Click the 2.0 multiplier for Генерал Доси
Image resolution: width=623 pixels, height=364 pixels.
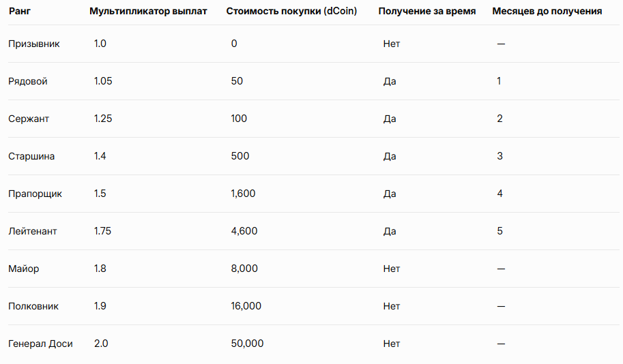pyautogui.click(x=101, y=344)
